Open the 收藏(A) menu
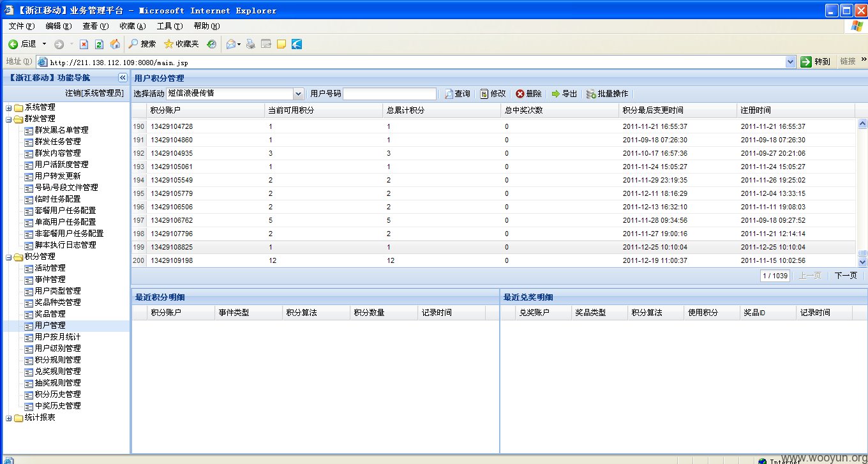The image size is (868, 464). tap(133, 26)
